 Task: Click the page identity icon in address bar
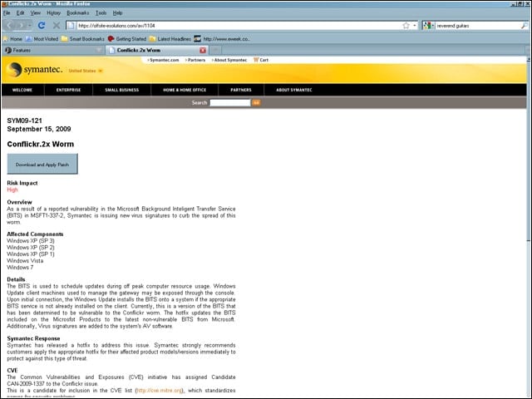[x=70, y=26]
